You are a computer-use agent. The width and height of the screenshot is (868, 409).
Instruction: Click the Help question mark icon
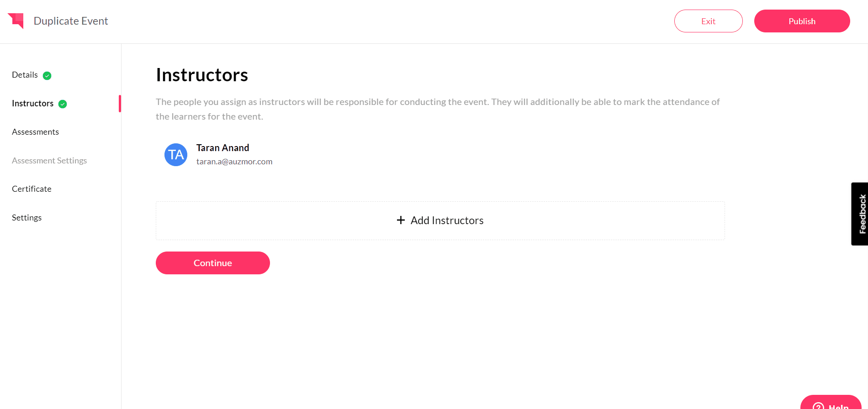pyautogui.click(x=818, y=406)
